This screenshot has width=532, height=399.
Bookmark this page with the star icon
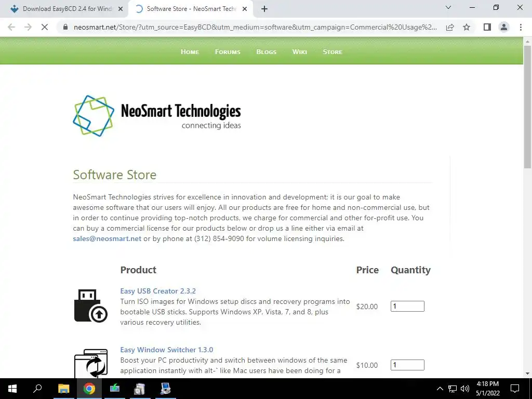(x=467, y=27)
